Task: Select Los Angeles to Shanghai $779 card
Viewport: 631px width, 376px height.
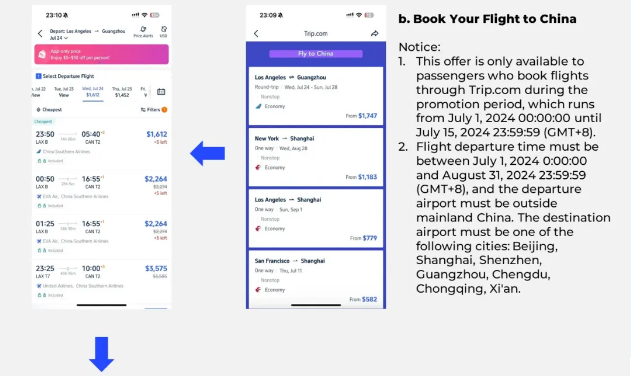Action: tap(316, 219)
